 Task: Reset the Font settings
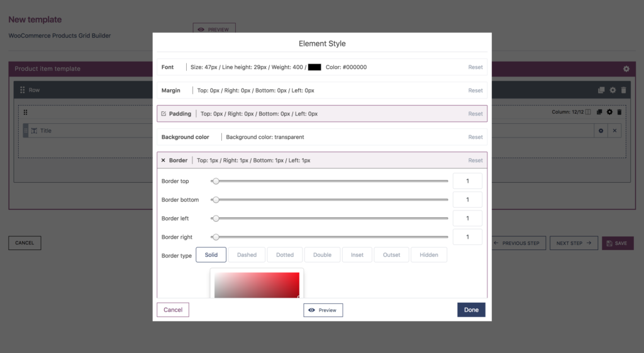pyautogui.click(x=475, y=67)
